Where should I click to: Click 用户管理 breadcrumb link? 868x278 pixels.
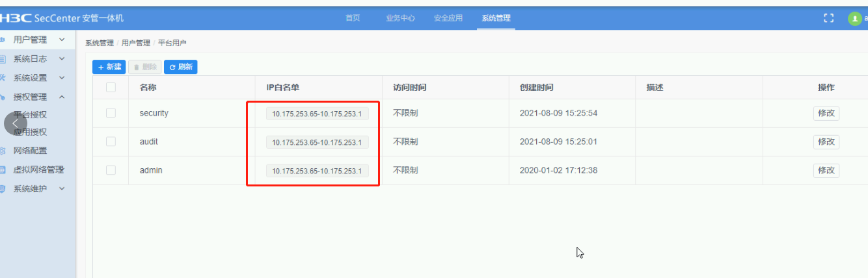136,43
